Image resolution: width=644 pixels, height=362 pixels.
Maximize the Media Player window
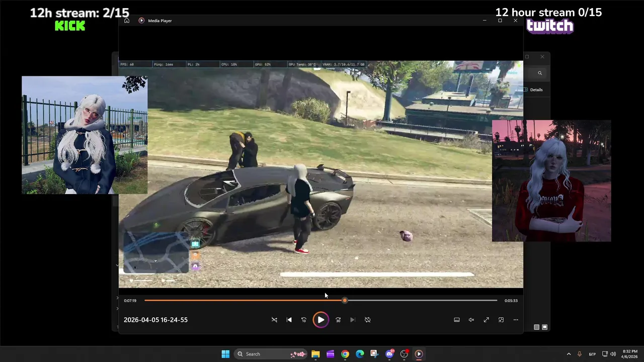500,21
